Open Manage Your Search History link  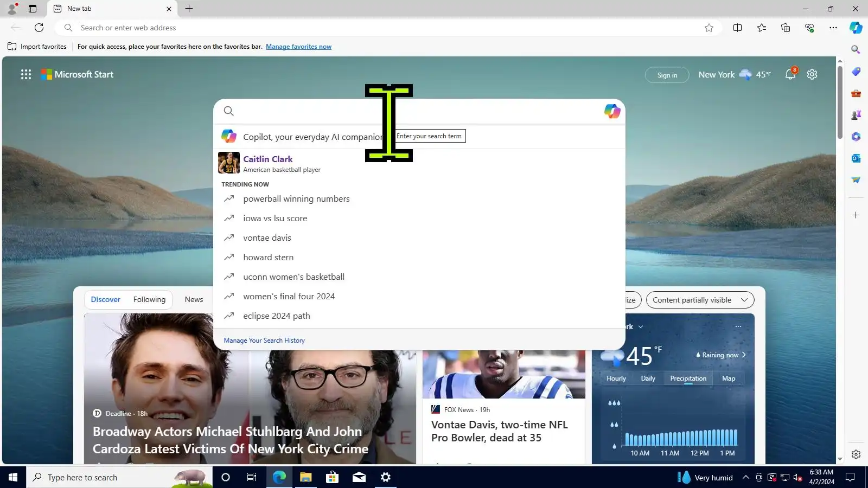[264, 341]
